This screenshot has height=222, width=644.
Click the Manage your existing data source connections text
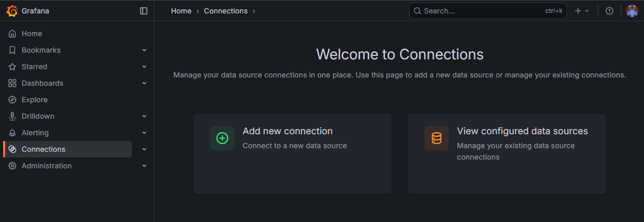[516, 151]
